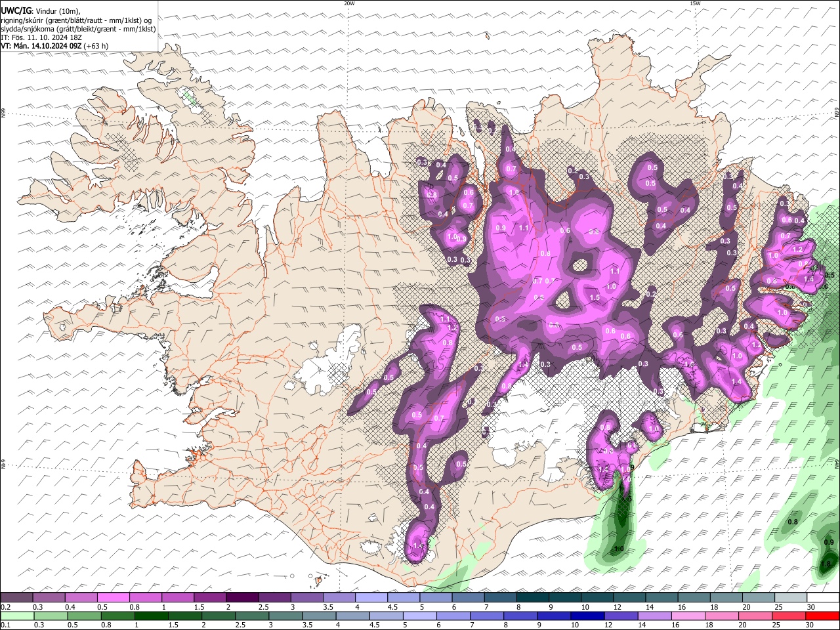This screenshot has width=840, height=630.
Task: Click the 1.8 rain value near the bottom-right corner
Action: click(x=826, y=564)
